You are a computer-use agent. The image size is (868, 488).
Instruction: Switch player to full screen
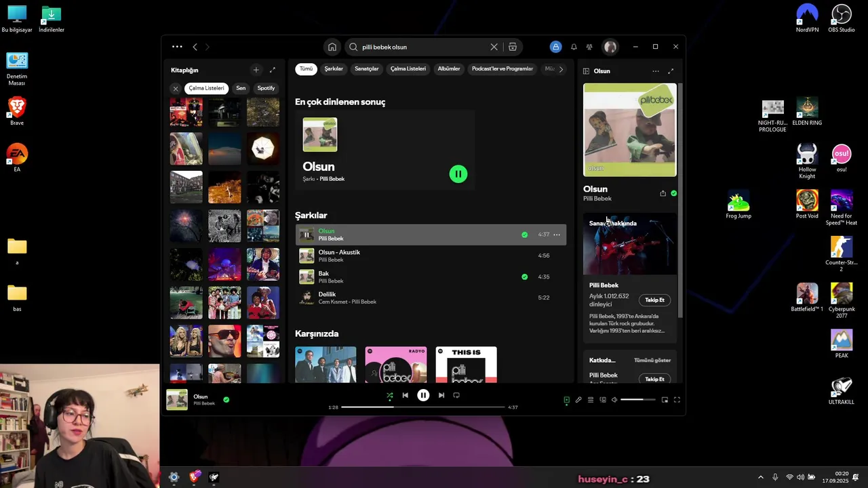click(677, 400)
